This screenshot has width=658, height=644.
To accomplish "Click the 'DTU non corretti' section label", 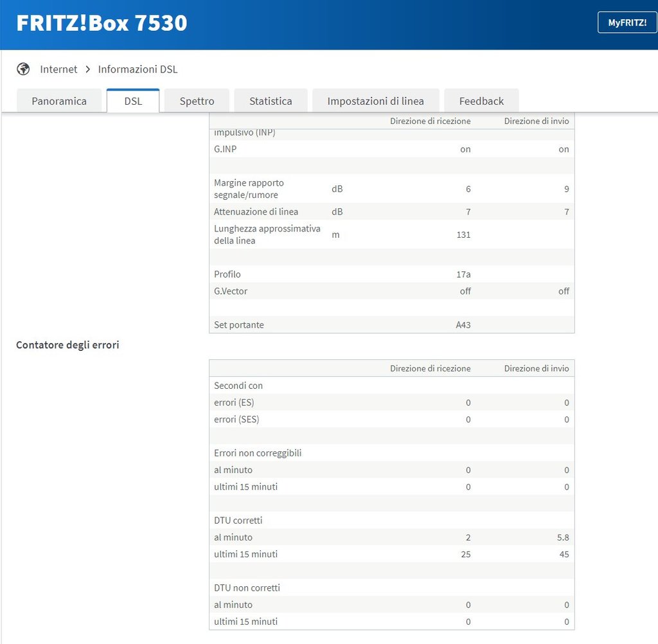I will (x=247, y=587).
